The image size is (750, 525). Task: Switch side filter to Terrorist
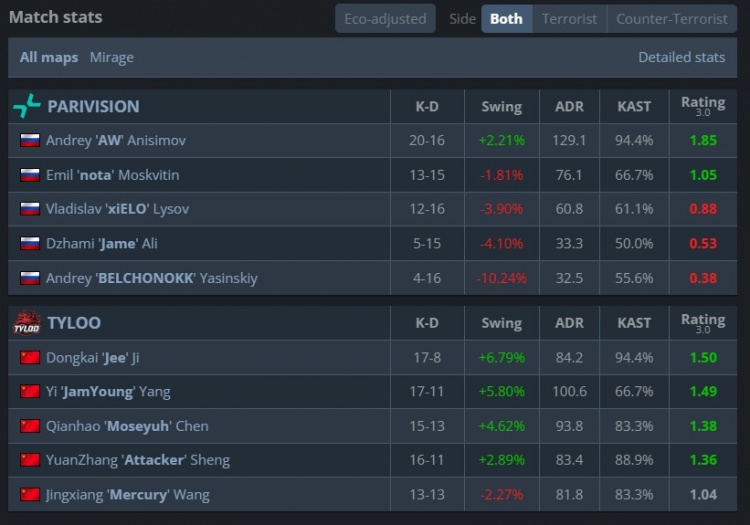click(x=569, y=19)
